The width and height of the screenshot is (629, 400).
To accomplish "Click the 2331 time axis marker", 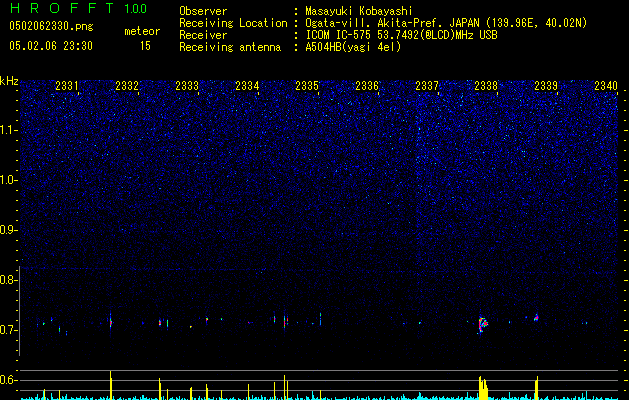I will pos(67,86).
